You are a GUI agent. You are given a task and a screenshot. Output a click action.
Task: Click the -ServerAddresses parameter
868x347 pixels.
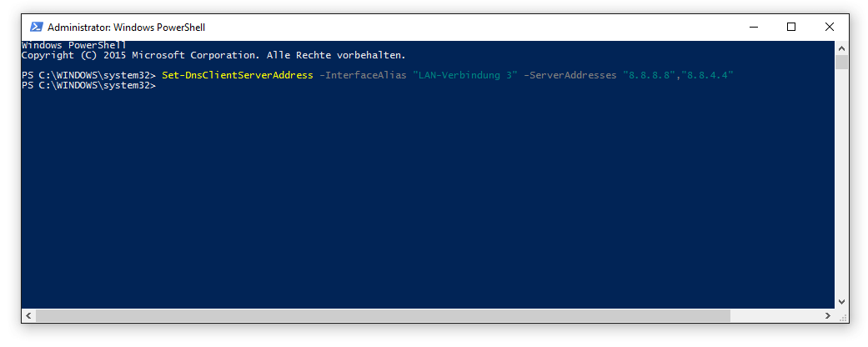[x=569, y=76]
